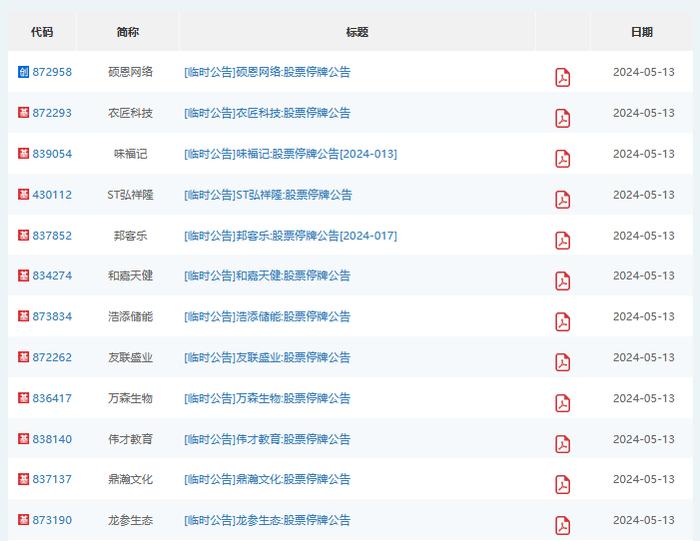Image resolution: width=700 pixels, height=541 pixels.
Task: Open the PDF for 鼎瀚文化 announcement
Action: [x=562, y=485]
